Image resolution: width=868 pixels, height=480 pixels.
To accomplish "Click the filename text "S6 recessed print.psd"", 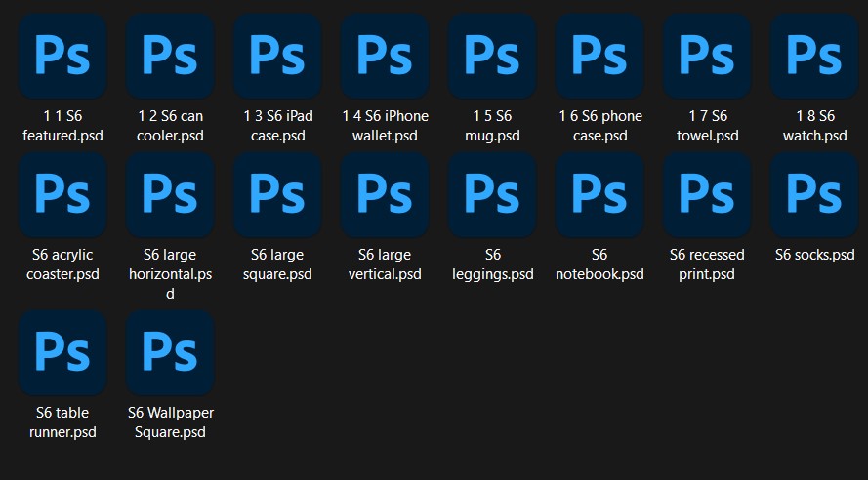I will tap(707, 264).
